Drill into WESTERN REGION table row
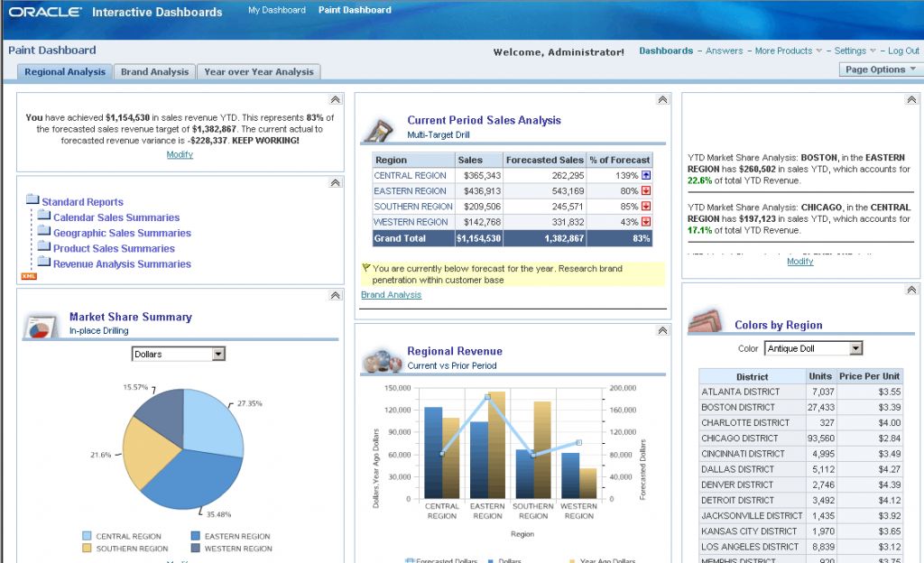924x563 pixels. pos(411,222)
